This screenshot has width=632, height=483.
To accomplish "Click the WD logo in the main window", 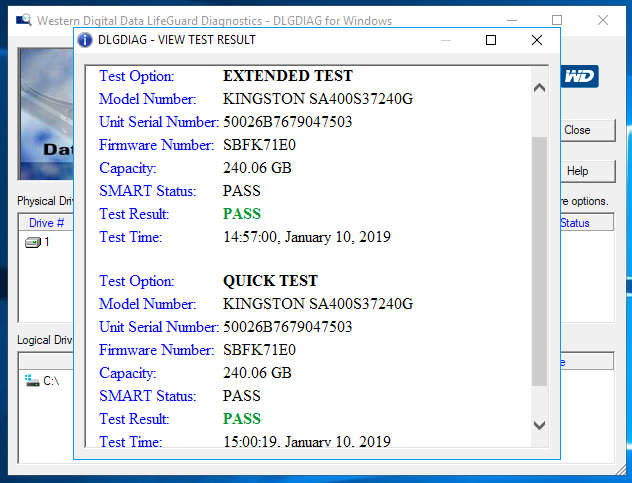I will 580,76.
